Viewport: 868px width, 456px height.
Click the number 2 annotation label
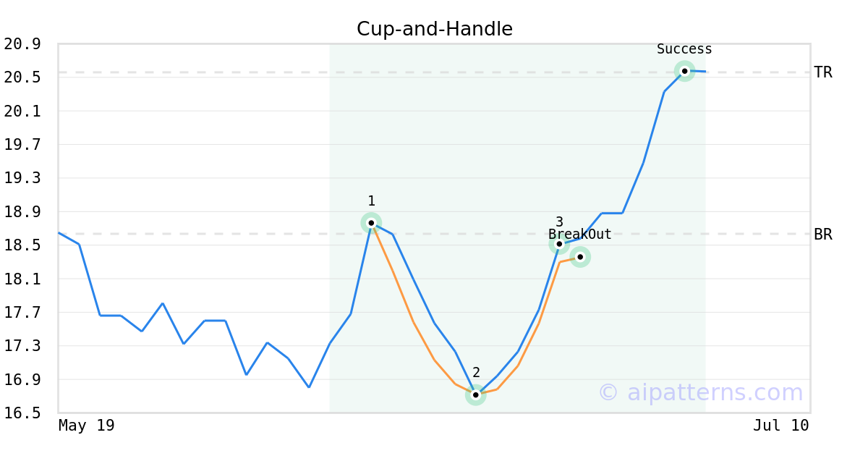(476, 373)
